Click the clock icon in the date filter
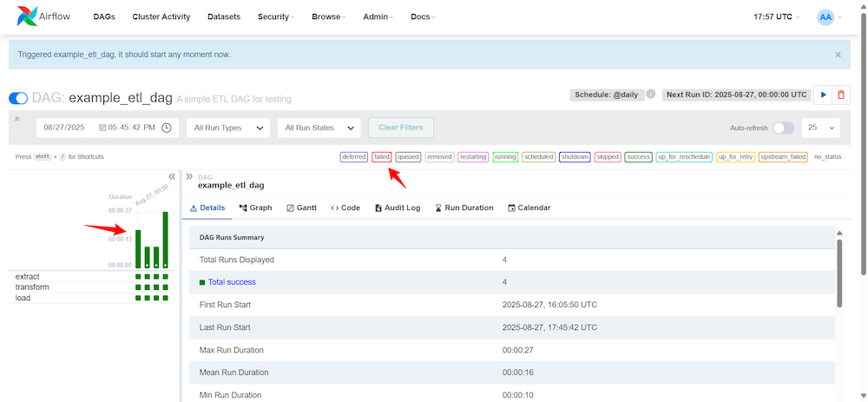868x402 pixels. [167, 128]
